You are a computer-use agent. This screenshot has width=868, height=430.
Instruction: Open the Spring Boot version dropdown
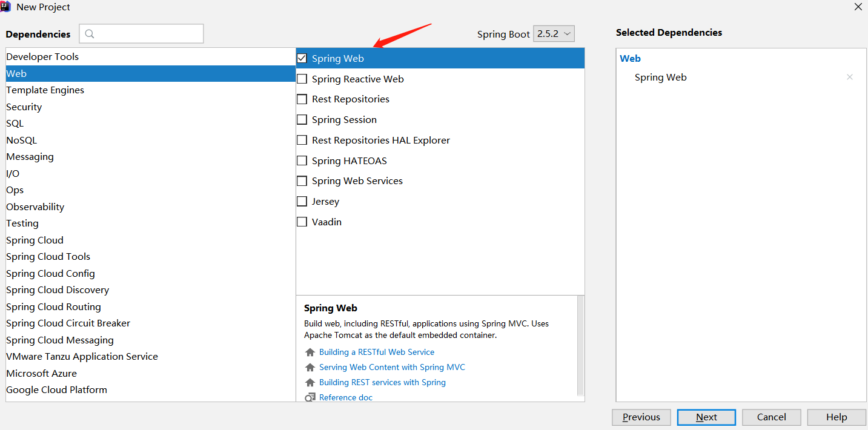(554, 34)
